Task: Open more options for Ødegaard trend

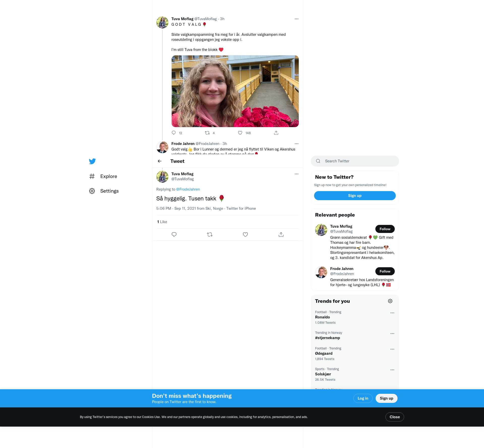Action: tap(392, 349)
